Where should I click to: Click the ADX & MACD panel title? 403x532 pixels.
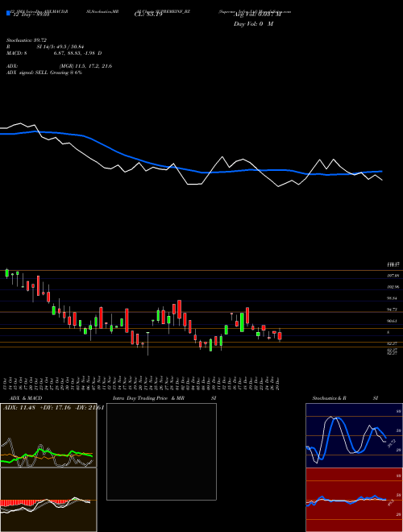coord(26,398)
